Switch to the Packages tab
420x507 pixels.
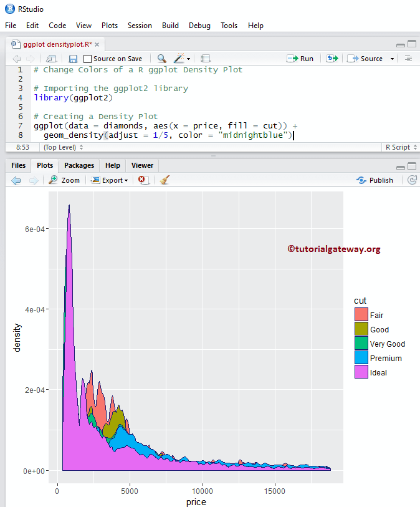[79, 165]
